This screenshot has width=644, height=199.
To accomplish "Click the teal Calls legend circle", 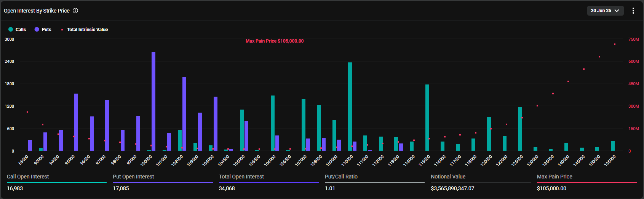I will tap(11, 29).
